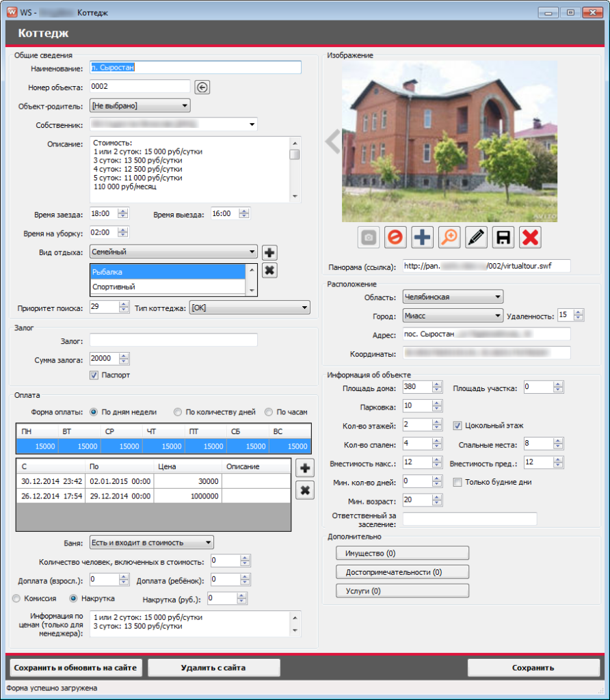Open the Объект-родитель dropdown

tap(140, 106)
